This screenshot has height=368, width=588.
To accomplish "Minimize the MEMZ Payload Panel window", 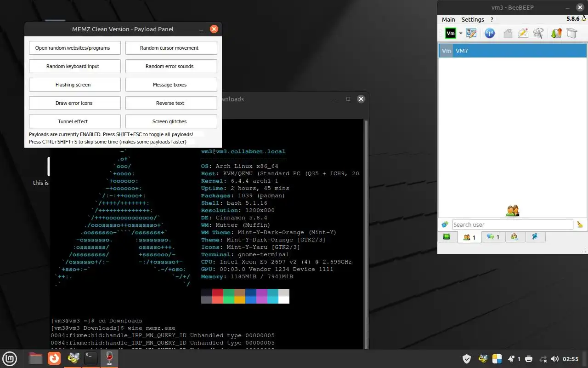I will click(x=201, y=29).
